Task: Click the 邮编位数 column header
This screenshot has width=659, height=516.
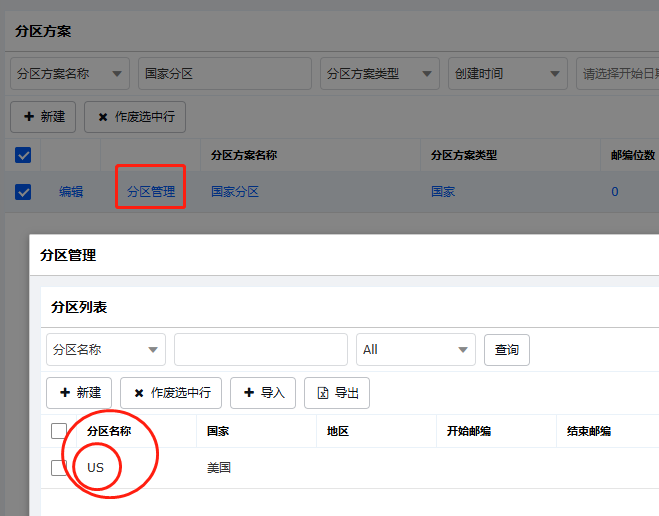Action: [633, 155]
